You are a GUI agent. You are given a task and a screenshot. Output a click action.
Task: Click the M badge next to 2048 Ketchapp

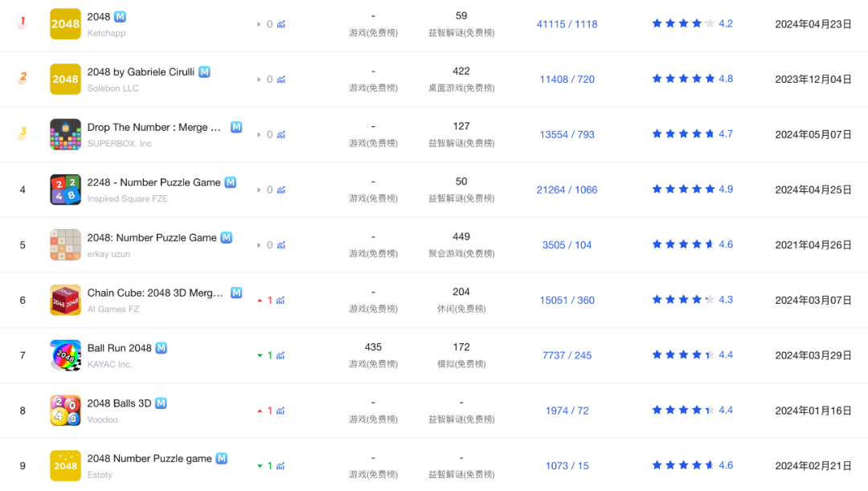click(x=120, y=17)
